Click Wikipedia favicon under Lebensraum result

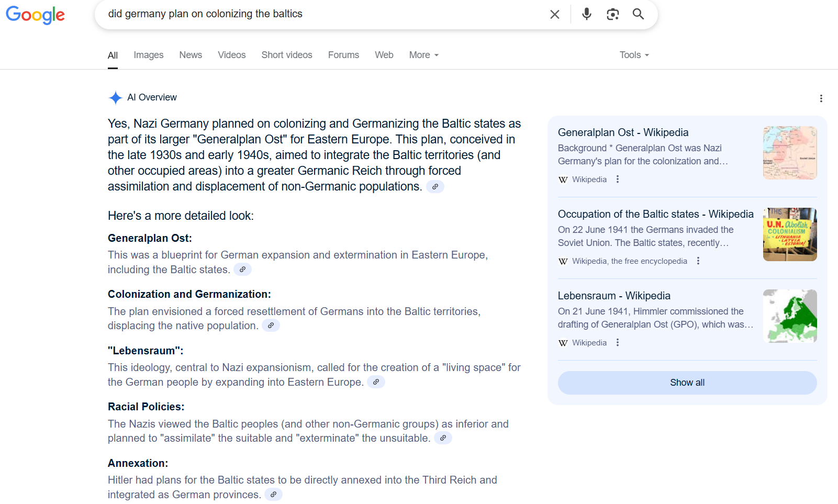[x=563, y=343]
